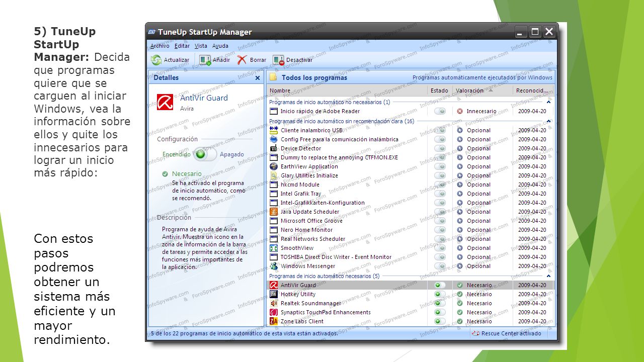
Task: Click the Realtek Soundmanager speaker icon
Action: pos(274,303)
